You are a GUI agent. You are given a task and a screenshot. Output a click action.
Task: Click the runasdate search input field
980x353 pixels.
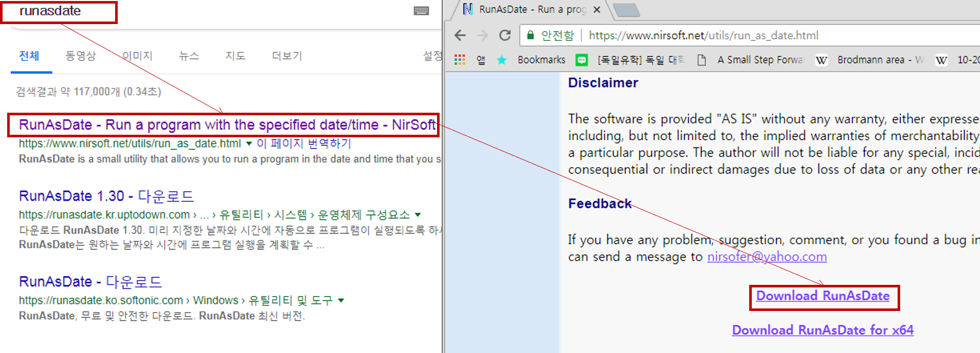[59, 12]
